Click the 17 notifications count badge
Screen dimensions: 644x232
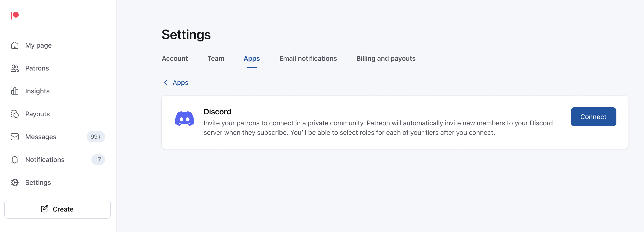tap(98, 160)
